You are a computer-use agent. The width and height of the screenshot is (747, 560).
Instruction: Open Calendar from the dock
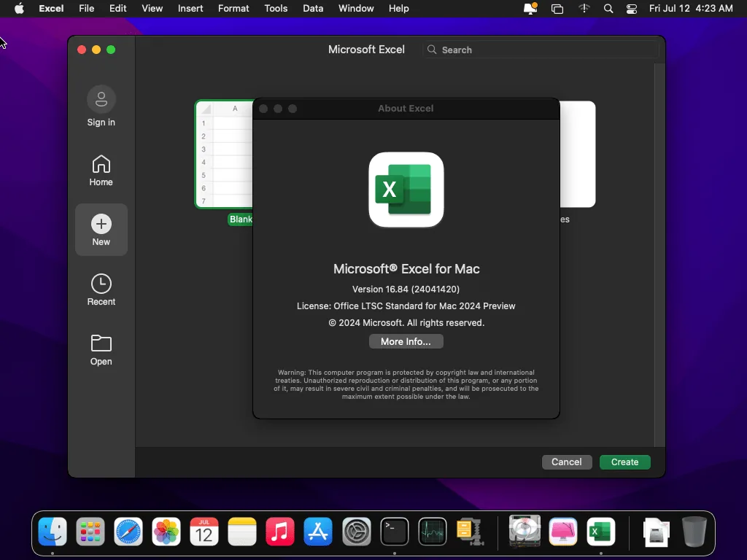pos(204,532)
